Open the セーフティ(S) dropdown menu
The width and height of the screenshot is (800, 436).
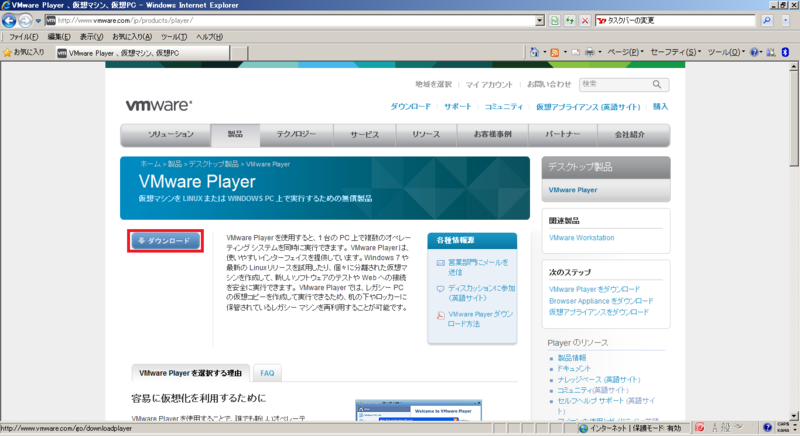tap(676, 52)
